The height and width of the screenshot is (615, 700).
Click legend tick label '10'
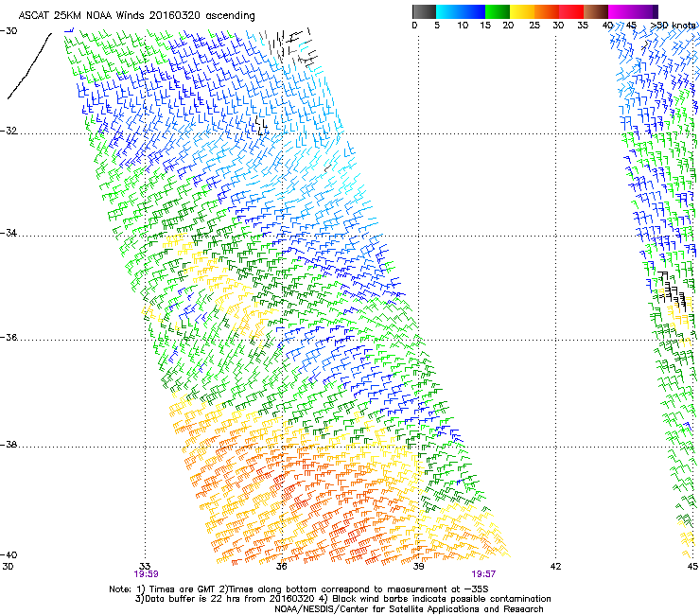(463, 26)
